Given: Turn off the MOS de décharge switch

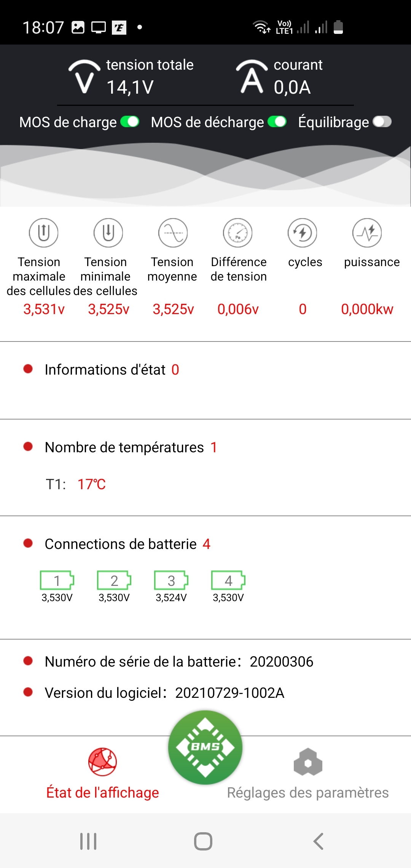Looking at the screenshot, I should (x=277, y=122).
